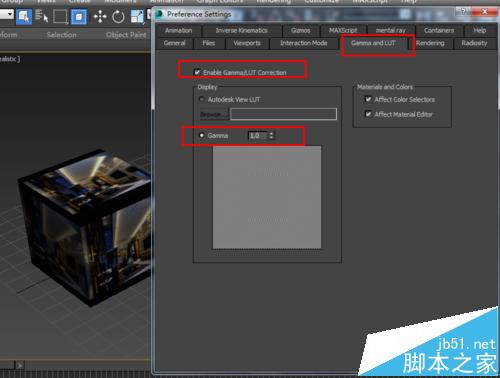
Task: Open the Selection ribbon tab
Action: (x=61, y=35)
